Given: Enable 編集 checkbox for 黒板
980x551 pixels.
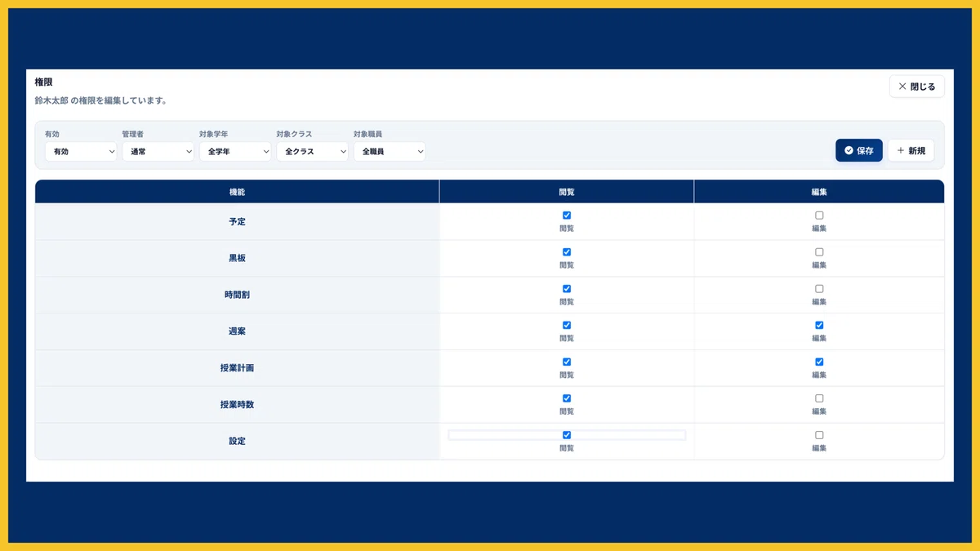Looking at the screenshot, I should click(x=819, y=252).
